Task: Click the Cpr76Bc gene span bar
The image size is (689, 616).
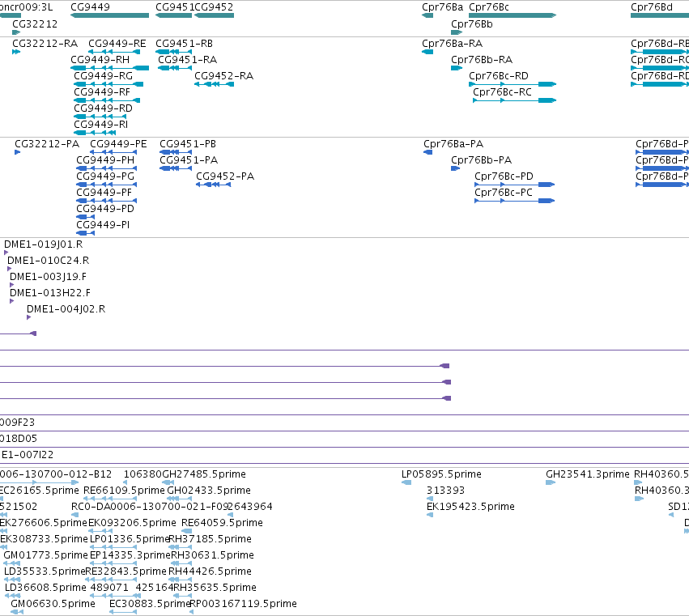Action: [512, 15]
